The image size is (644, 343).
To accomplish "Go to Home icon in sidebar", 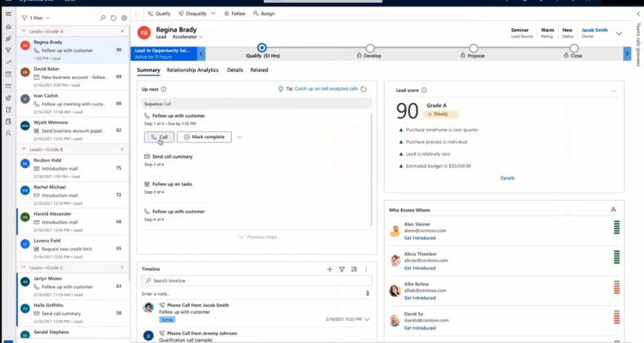I will pyautogui.click(x=9, y=27).
